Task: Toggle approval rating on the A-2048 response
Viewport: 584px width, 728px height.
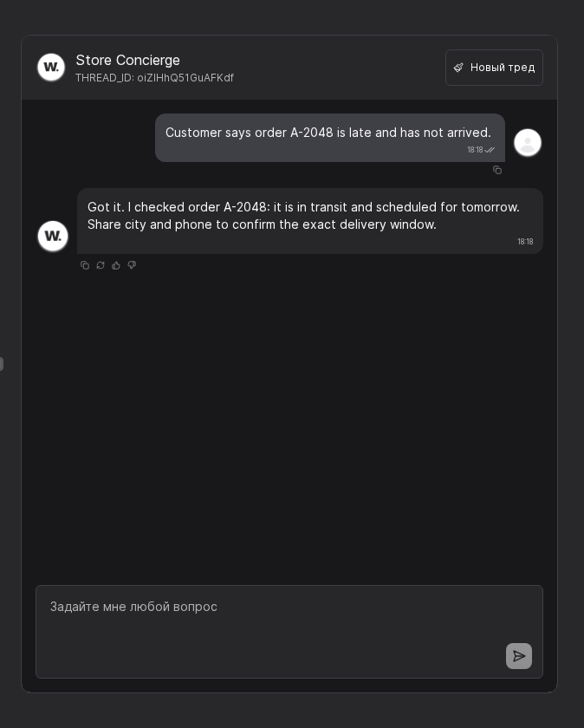Action: (x=116, y=265)
